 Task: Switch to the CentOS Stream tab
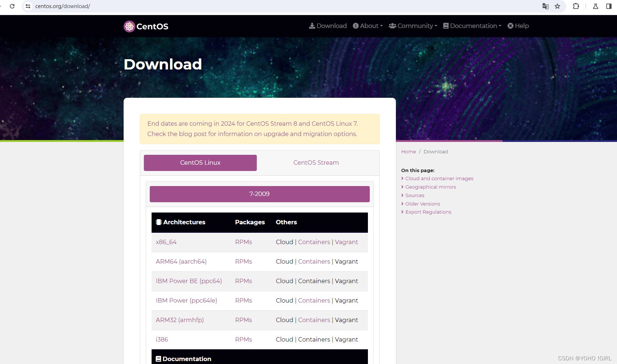(316, 163)
